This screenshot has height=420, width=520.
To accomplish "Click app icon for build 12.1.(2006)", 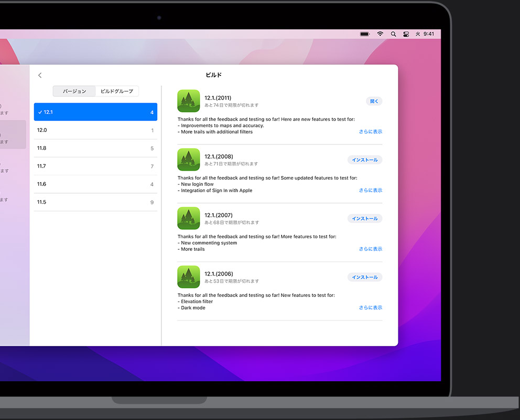I will pyautogui.click(x=189, y=277).
